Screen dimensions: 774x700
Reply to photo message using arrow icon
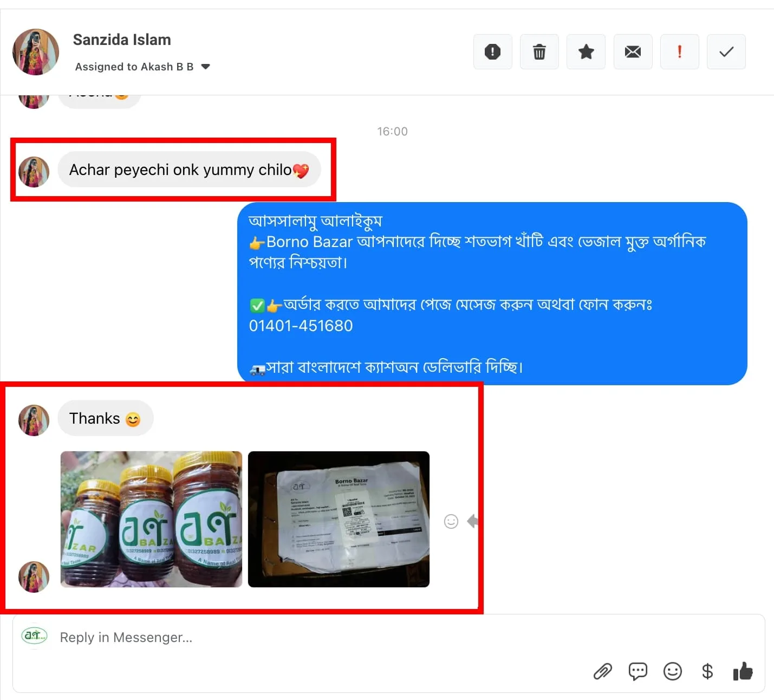[473, 521]
